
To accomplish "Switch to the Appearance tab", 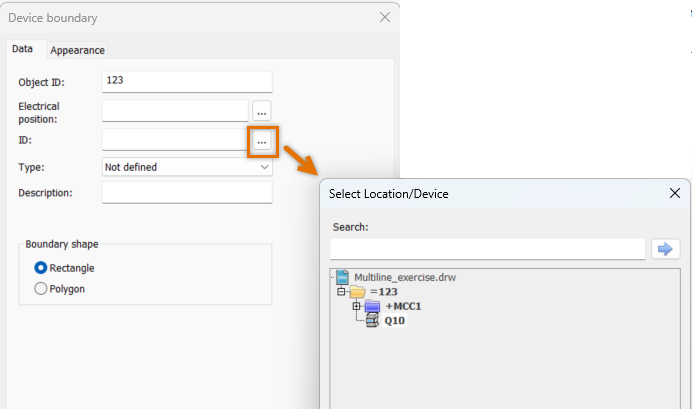I will point(77,50).
